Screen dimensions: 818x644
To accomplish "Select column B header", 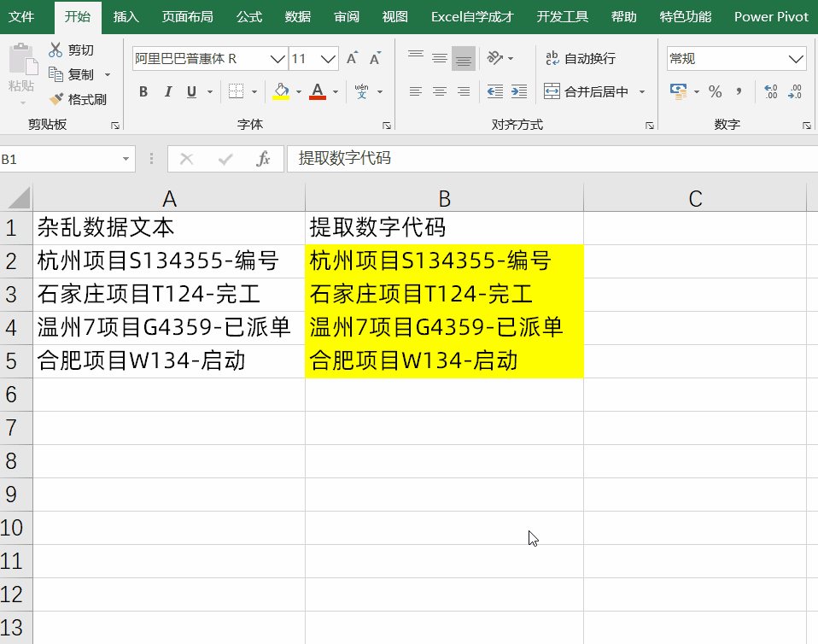I will pyautogui.click(x=444, y=198).
